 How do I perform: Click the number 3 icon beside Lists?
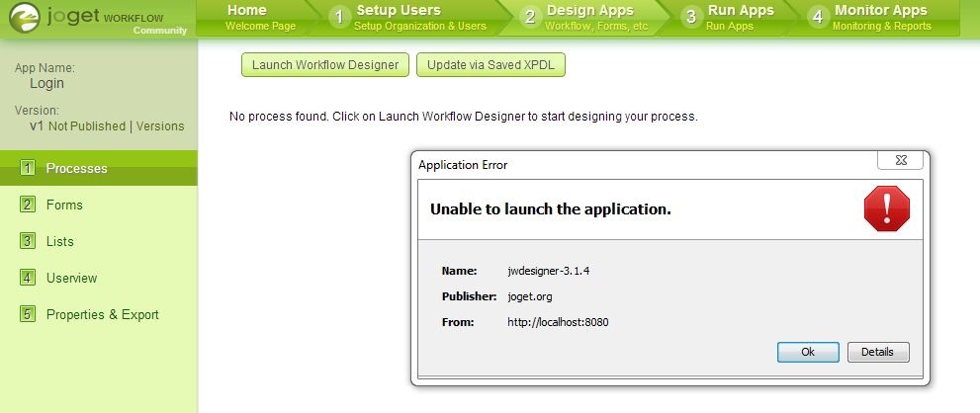pos(28,241)
